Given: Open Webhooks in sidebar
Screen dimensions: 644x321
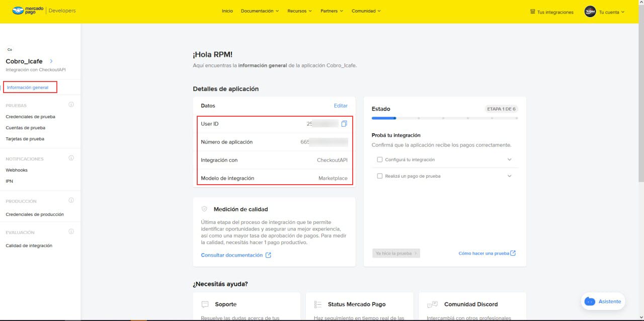Looking at the screenshot, I should [17, 170].
